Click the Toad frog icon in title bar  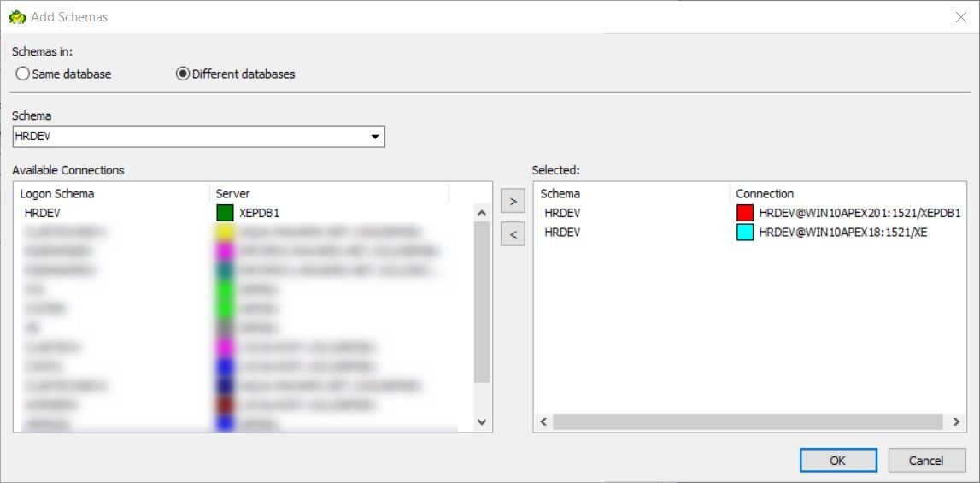[x=17, y=17]
